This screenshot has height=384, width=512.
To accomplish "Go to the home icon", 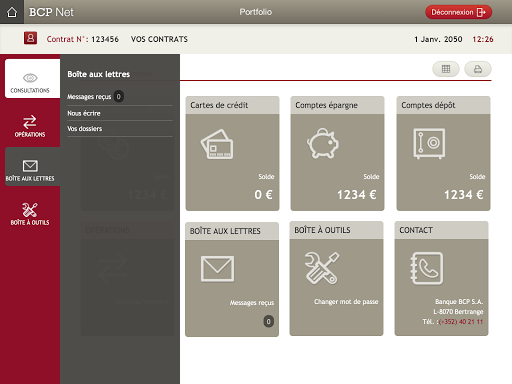I will pyautogui.click(x=12, y=12).
